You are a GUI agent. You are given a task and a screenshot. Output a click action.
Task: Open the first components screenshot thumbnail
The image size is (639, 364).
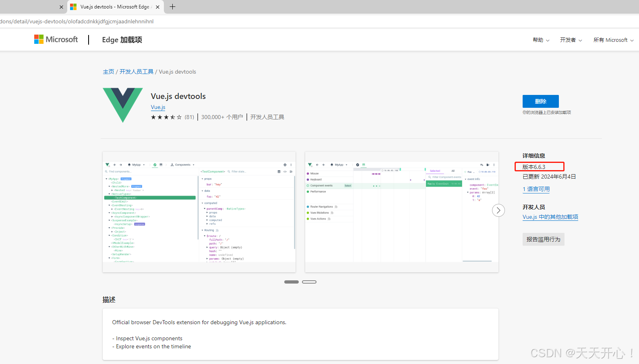(x=199, y=212)
